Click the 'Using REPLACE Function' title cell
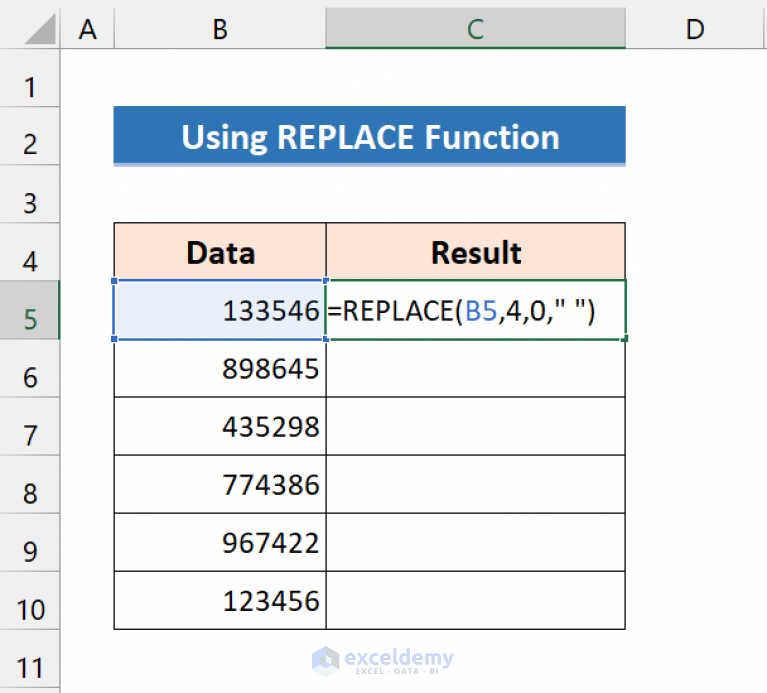Viewport: 767px width, 693px height. (369, 136)
